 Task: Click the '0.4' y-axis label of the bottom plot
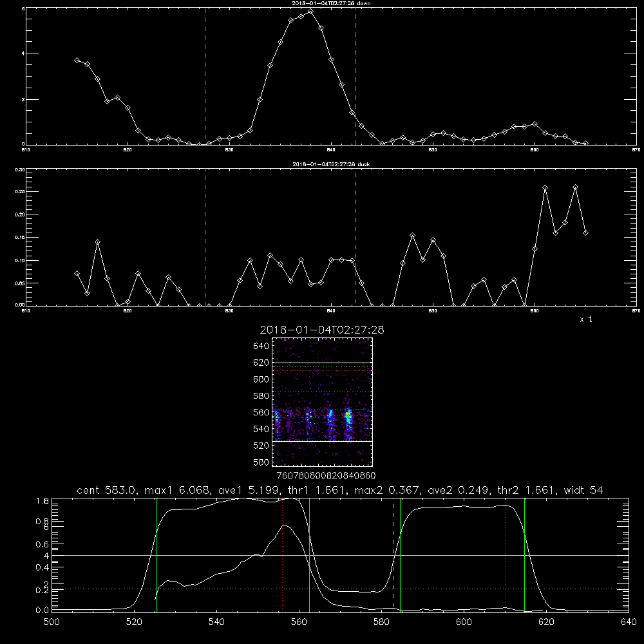click(x=43, y=567)
